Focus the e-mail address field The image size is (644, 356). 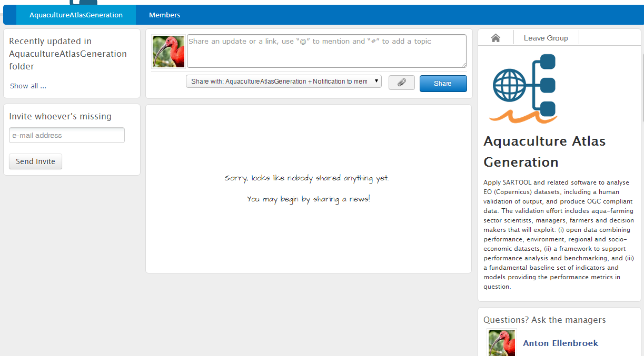67,135
